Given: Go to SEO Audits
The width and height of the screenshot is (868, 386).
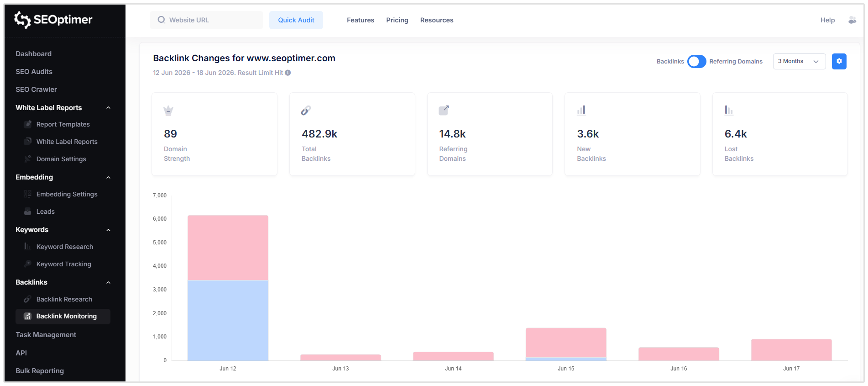Looking at the screenshot, I should [x=34, y=72].
